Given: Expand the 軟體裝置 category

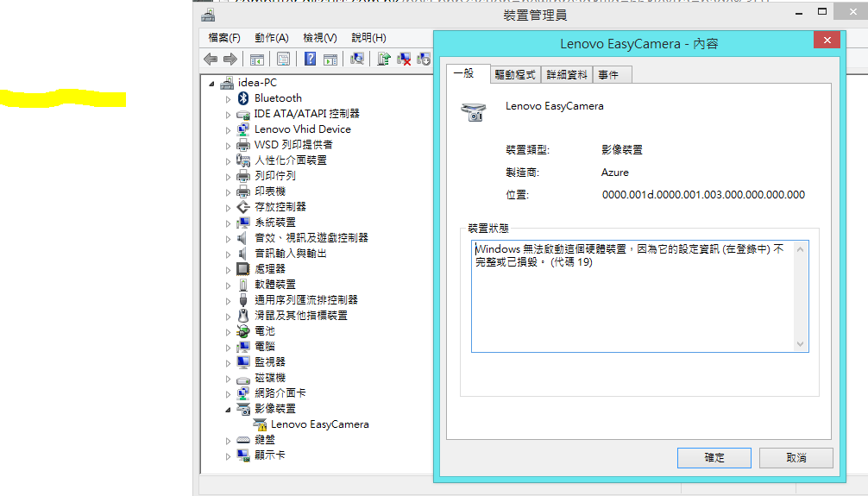Looking at the screenshot, I should (x=228, y=286).
